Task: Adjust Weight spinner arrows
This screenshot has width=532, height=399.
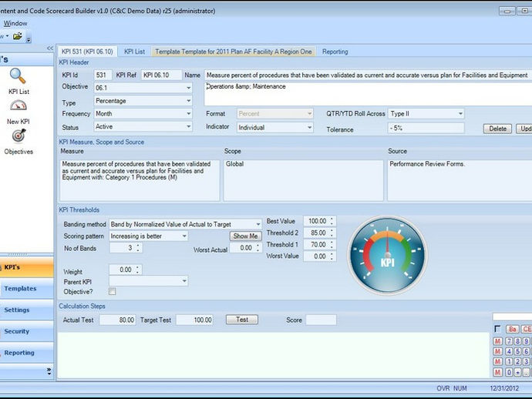Action: pyautogui.click(x=137, y=270)
